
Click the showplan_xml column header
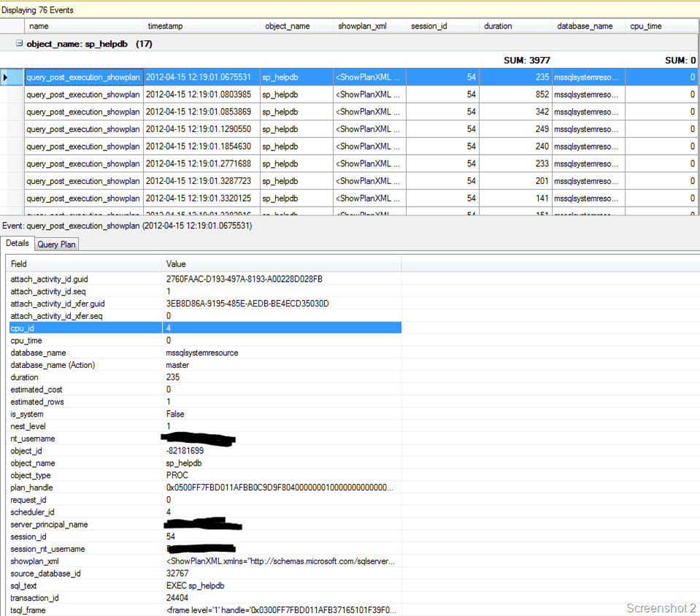tap(361, 26)
